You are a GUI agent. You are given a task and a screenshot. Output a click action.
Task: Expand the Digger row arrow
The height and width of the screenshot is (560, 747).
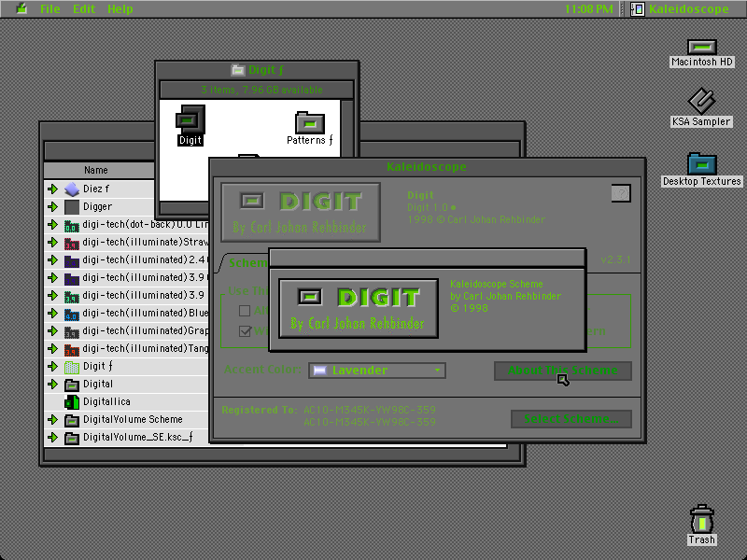pos(53,206)
